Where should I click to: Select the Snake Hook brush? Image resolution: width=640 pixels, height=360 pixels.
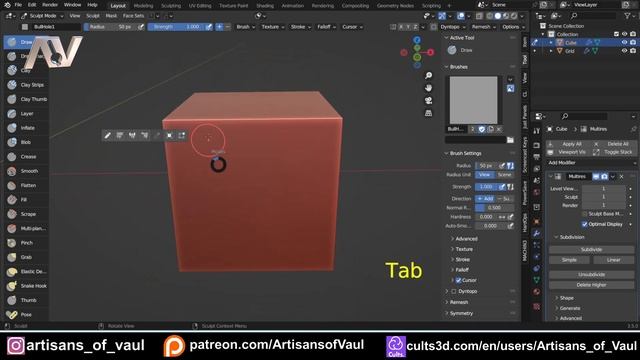[x=26, y=286]
